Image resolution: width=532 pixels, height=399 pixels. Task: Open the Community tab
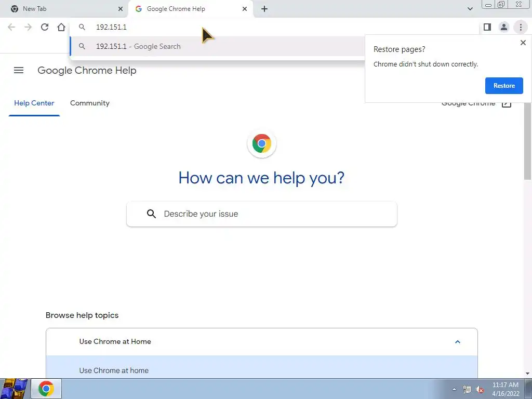pyautogui.click(x=90, y=103)
